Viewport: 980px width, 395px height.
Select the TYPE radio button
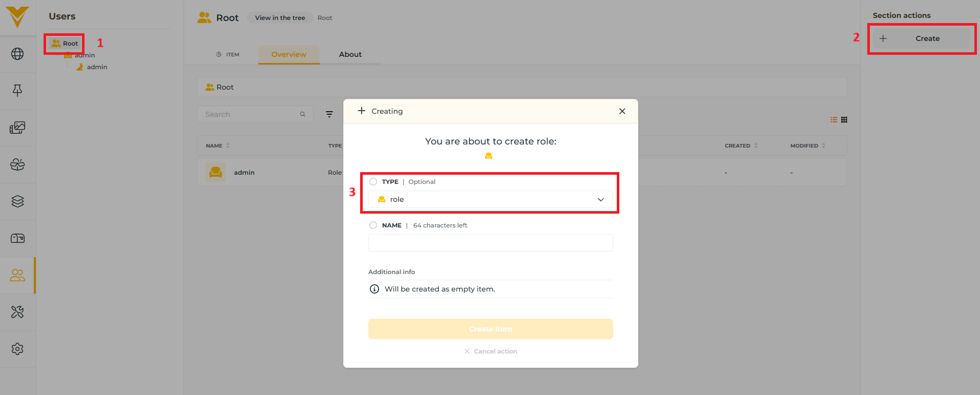tap(373, 182)
